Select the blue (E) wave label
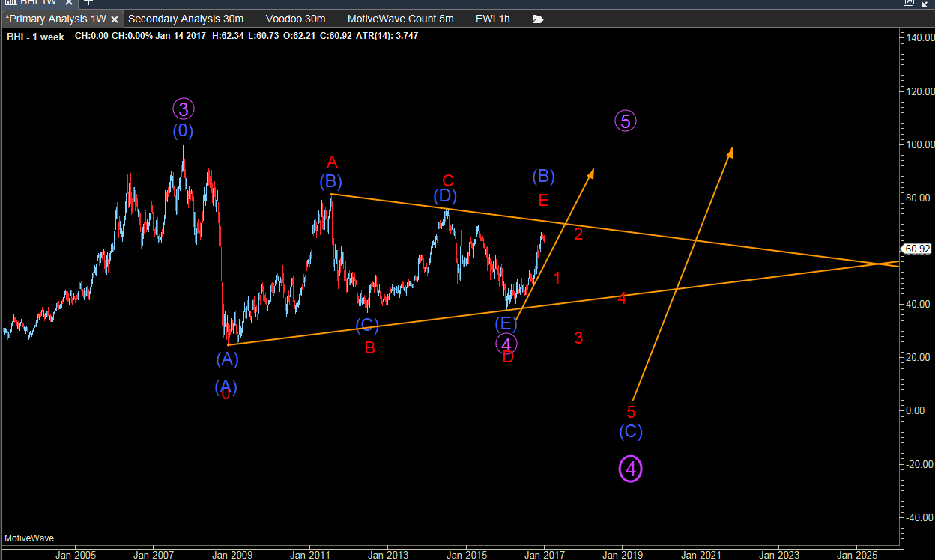 click(x=506, y=324)
